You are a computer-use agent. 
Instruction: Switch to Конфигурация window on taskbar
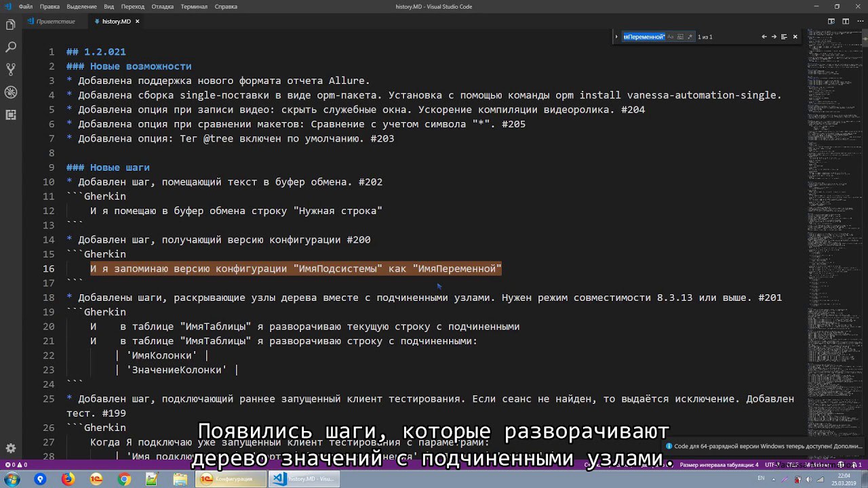[231, 479]
